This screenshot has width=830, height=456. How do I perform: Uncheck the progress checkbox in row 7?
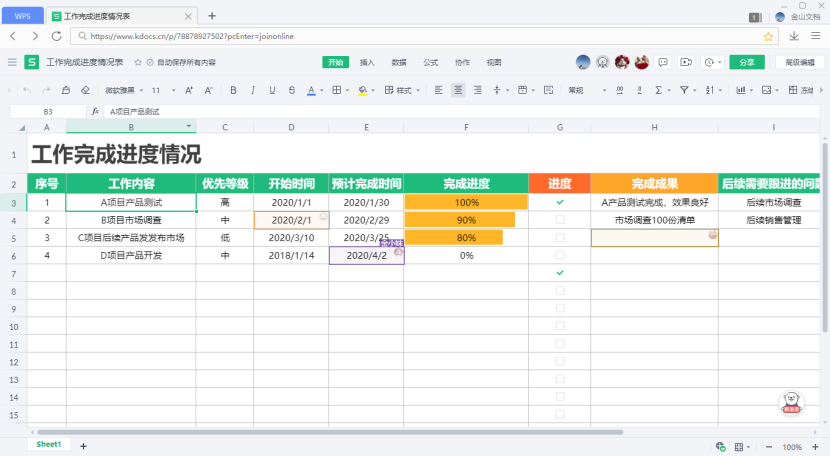(560, 273)
